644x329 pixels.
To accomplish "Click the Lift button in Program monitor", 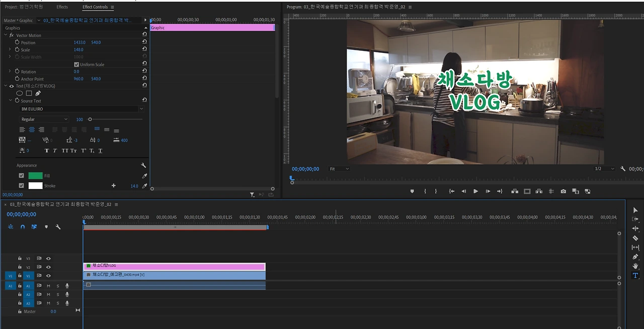I will [x=515, y=191].
